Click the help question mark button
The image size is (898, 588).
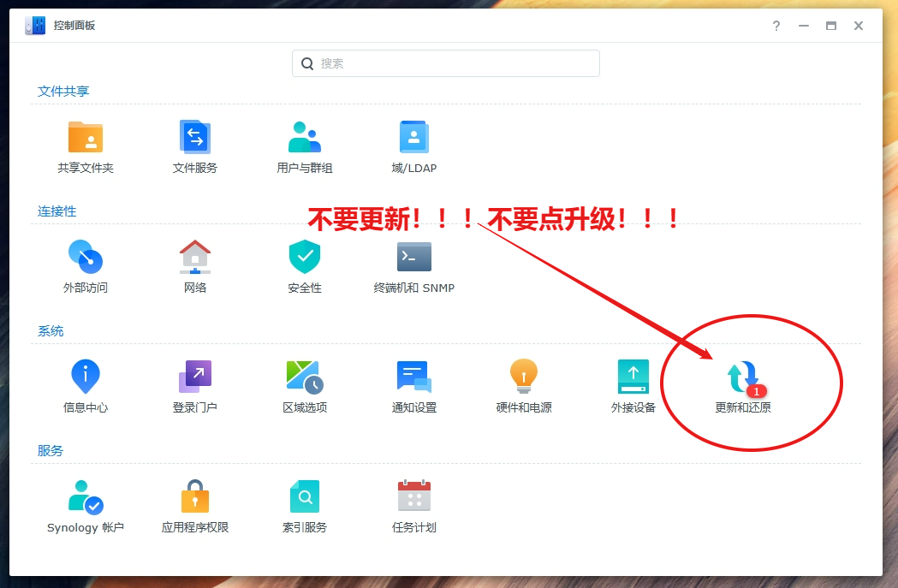pos(776,27)
